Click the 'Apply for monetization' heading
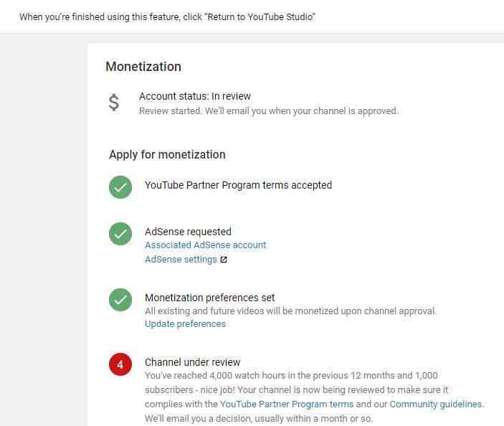The width and height of the screenshot is (504, 426). point(167,155)
